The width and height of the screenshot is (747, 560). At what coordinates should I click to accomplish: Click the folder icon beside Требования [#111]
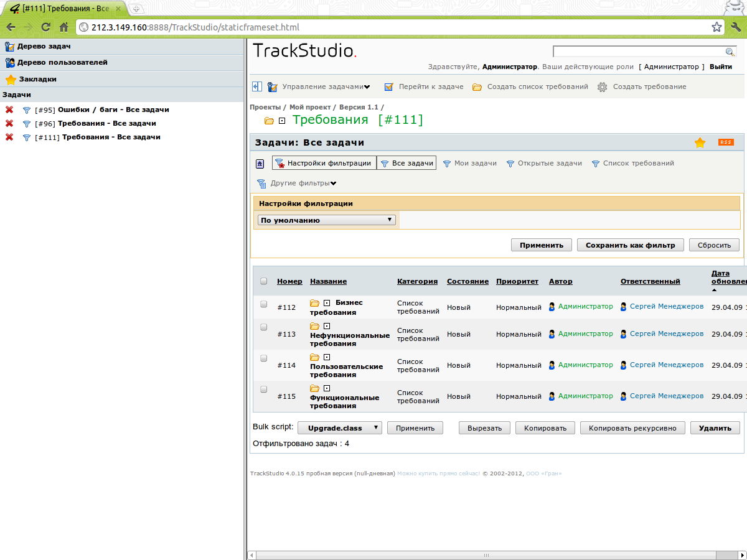[x=269, y=121]
